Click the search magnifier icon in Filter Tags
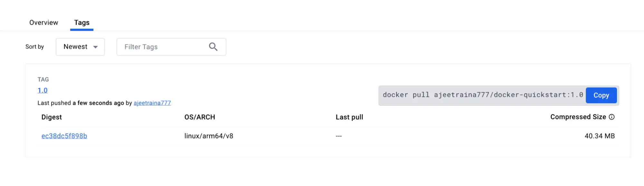The height and width of the screenshot is (186, 644). 213,47
